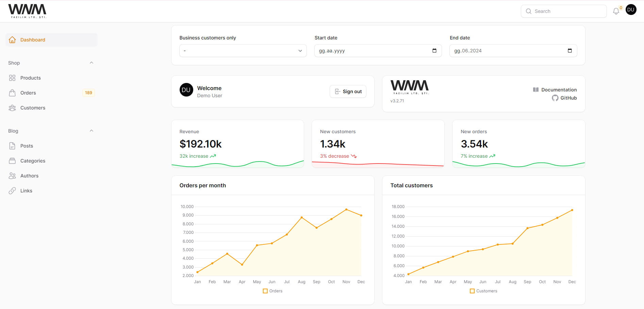Collapse the Shop sidebar section
Screen dimensions: 644x309
(91, 63)
